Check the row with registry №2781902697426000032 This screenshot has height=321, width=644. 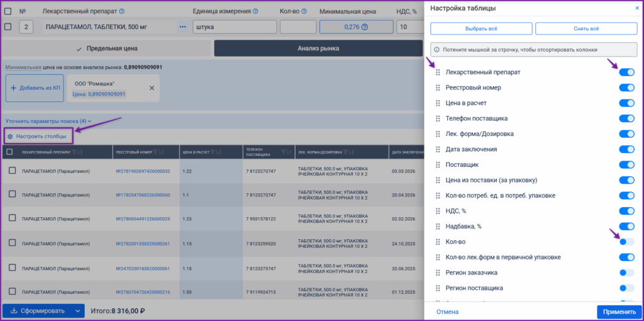[x=13, y=171]
